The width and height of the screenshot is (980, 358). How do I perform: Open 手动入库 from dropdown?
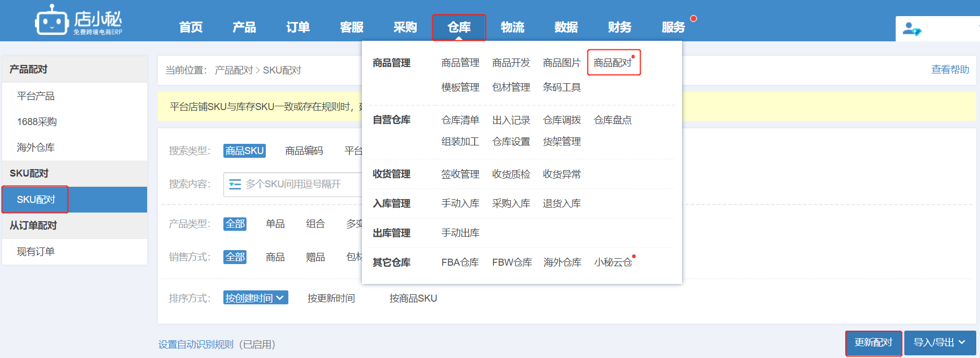460,203
